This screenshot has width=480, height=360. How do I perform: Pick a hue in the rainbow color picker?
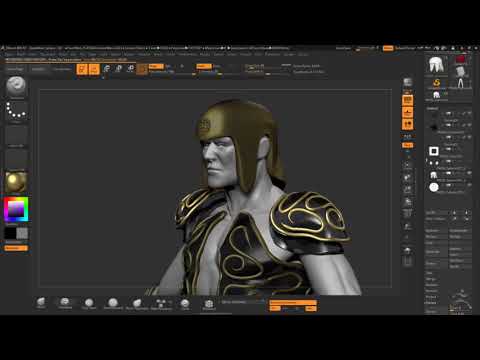pyautogui.click(x=16, y=209)
